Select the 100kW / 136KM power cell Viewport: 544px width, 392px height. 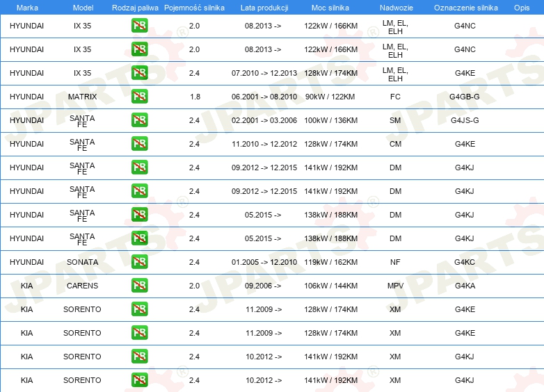pyautogui.click(x=330, y=120)
